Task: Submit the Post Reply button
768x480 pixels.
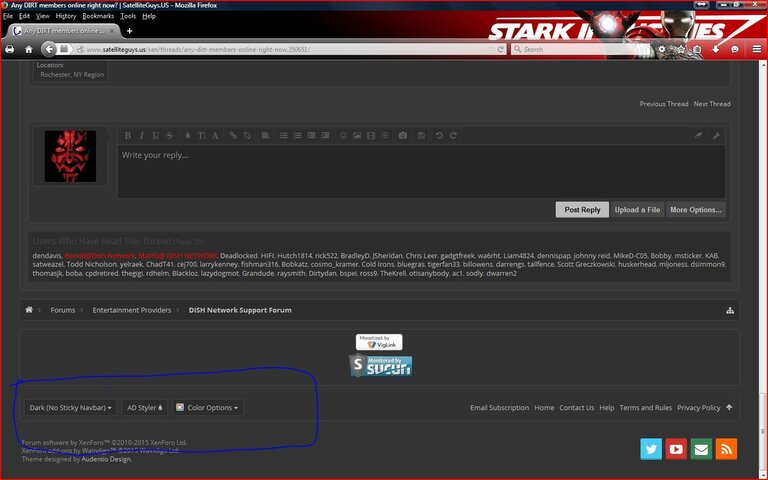Action: (x=582, y=210)
